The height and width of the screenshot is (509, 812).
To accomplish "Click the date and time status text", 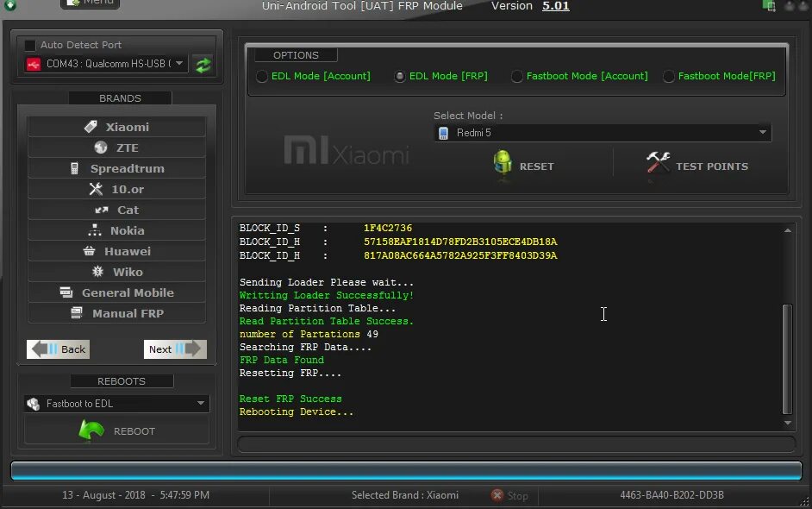I will [135, 495].
